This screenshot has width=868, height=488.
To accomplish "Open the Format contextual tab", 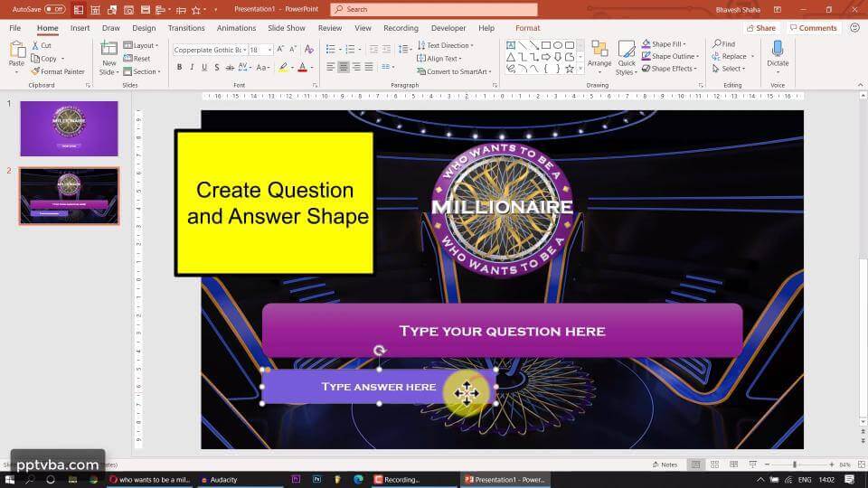I will click(527, 28).
